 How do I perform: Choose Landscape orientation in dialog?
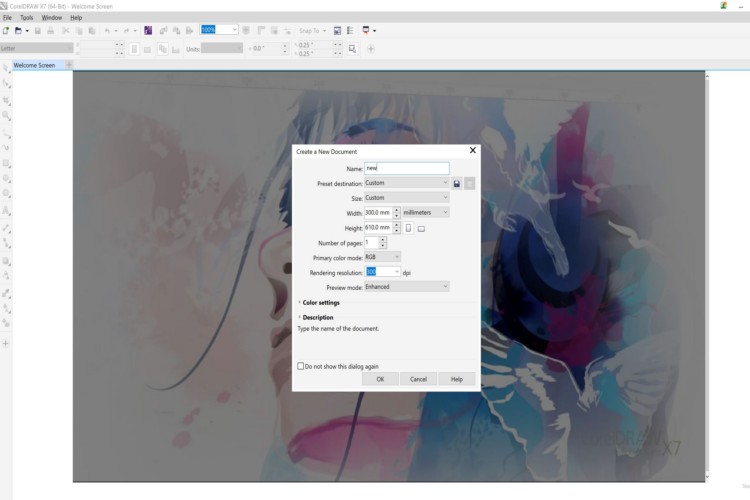(x=421, y=229)
